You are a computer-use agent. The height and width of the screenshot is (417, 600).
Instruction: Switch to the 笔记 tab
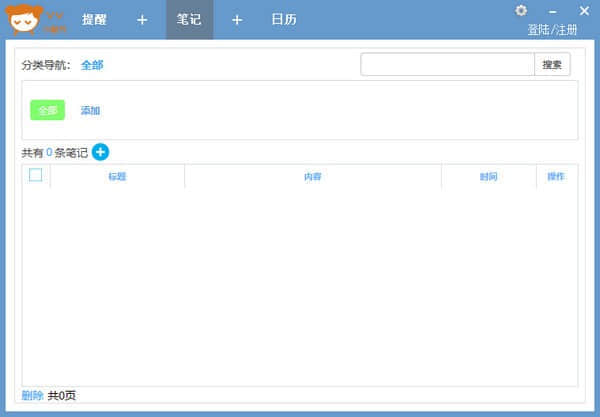click(x=189, y=20)
